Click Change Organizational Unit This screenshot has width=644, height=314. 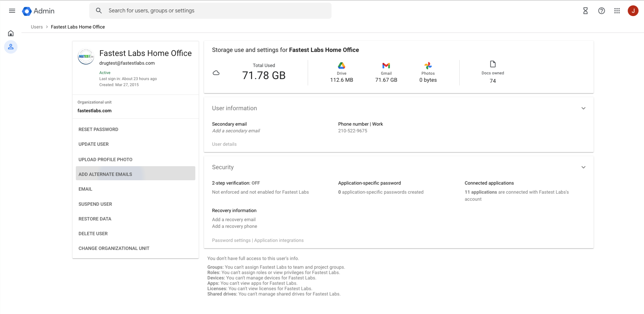coord(114,248)
